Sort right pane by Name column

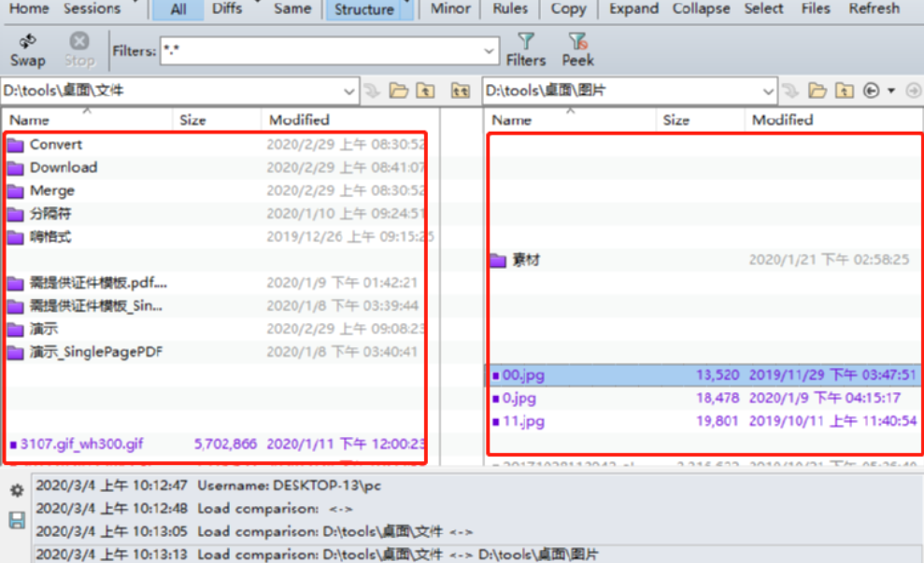[x=570, y=120]
